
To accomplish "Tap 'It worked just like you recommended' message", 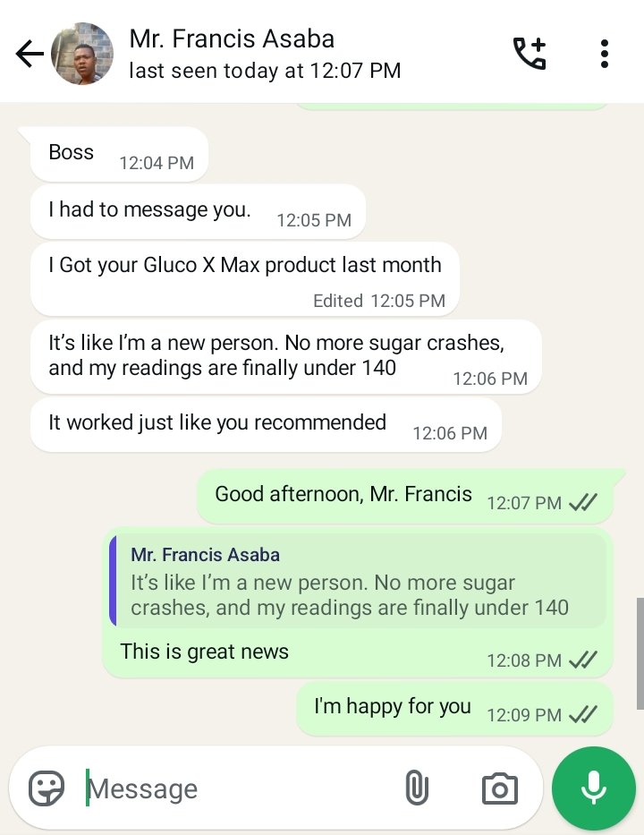I will pyautogui.click(x=217, y=422).
